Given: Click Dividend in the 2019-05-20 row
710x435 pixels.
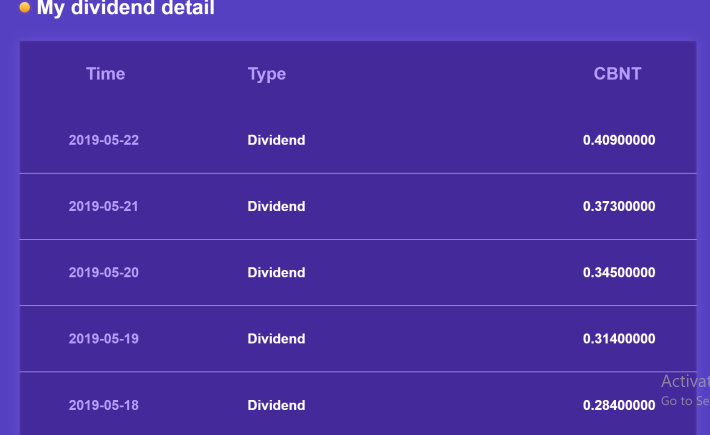Looking at the screenshot, I should [276, 272].
